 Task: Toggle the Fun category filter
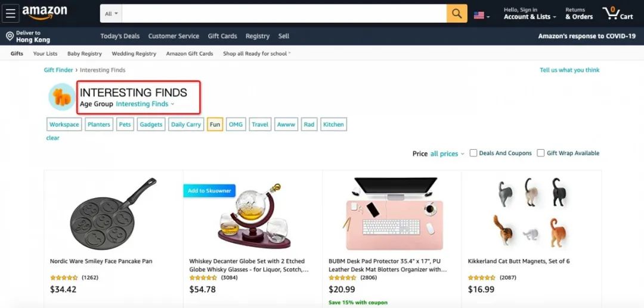pyautogui.click(x=215, y=124)
